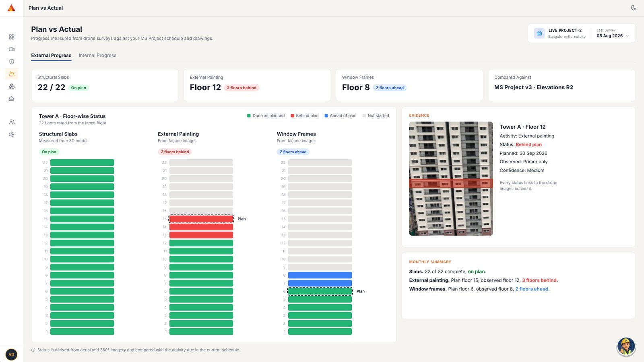Toggle dark mode with moon icon
Image resolution: width=644 pixels, height=362 pixels.
pos(633,8)
